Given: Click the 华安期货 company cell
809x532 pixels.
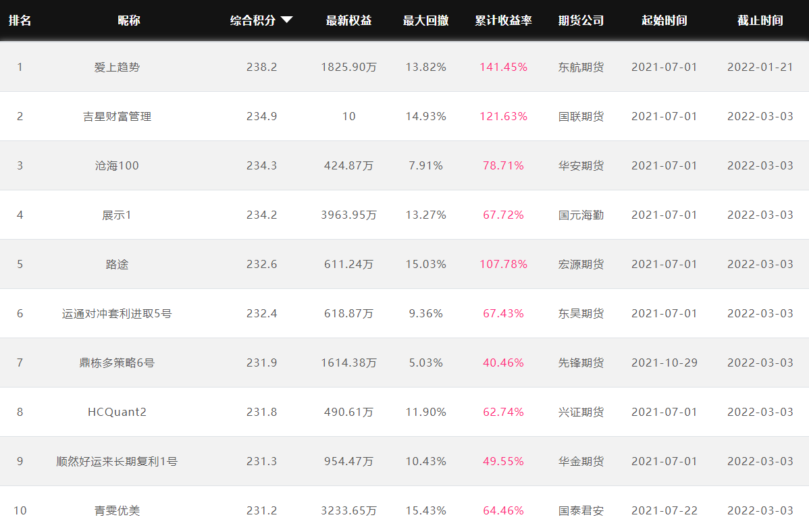Looking at the screenshot, I should [581, 165].
